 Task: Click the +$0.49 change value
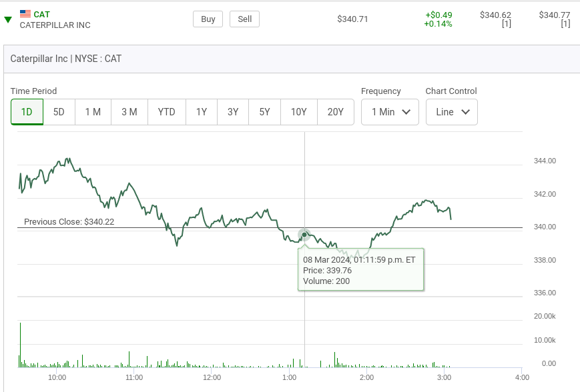tap(439, 15)
